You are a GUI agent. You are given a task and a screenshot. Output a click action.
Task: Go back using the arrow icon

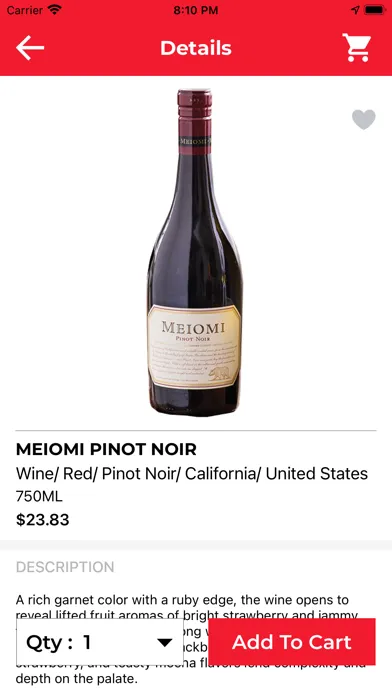tap(30, 47)
